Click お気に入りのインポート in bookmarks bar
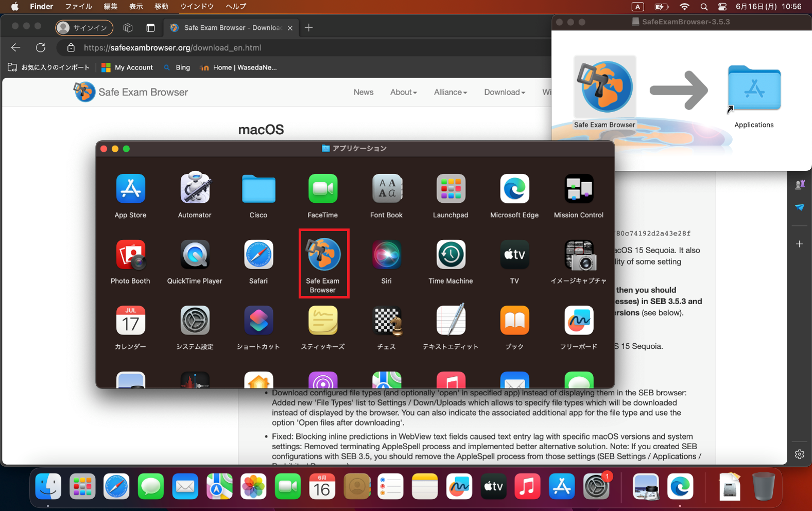The width and height of the screenshot is (812, 511). pyautogui.click(x=49, y=67)
